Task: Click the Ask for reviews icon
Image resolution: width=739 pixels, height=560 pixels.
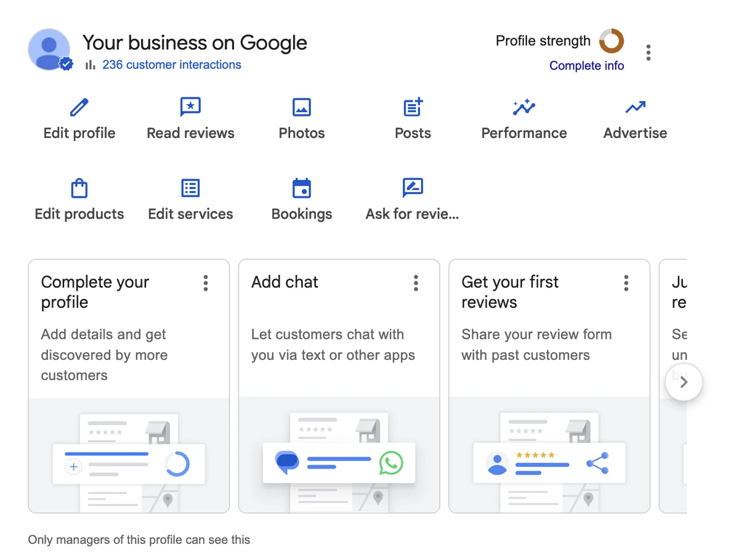Action: tap(413, 187)
